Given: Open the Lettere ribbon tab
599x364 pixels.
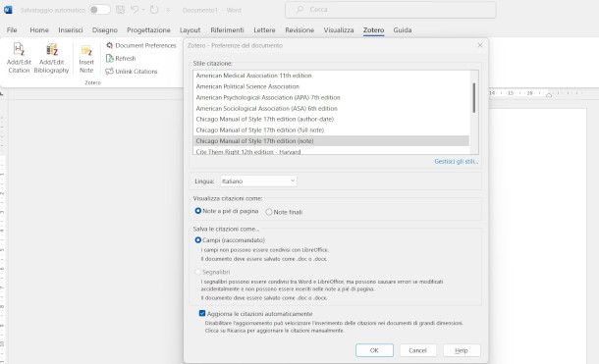Looking at the screenshot, I should pos(264,29).
